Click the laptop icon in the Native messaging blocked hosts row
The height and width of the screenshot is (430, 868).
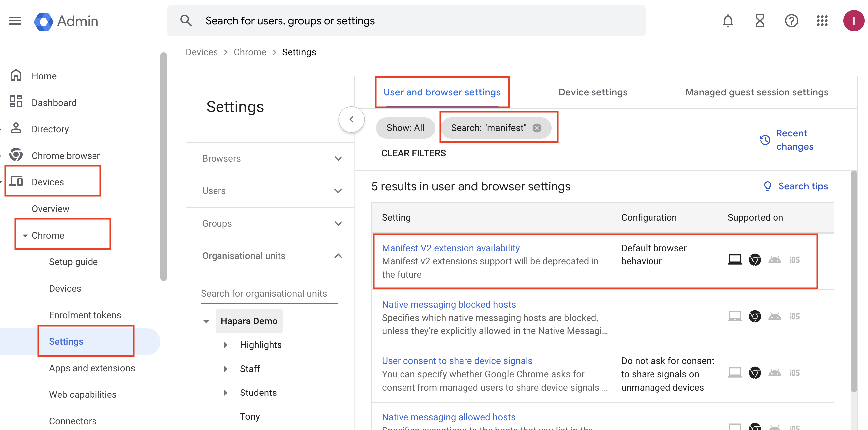click(735, 316)
